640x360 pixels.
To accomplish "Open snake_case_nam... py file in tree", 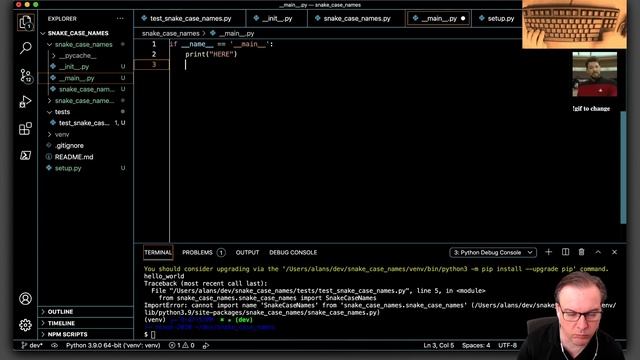I will (x=86, y=89).
